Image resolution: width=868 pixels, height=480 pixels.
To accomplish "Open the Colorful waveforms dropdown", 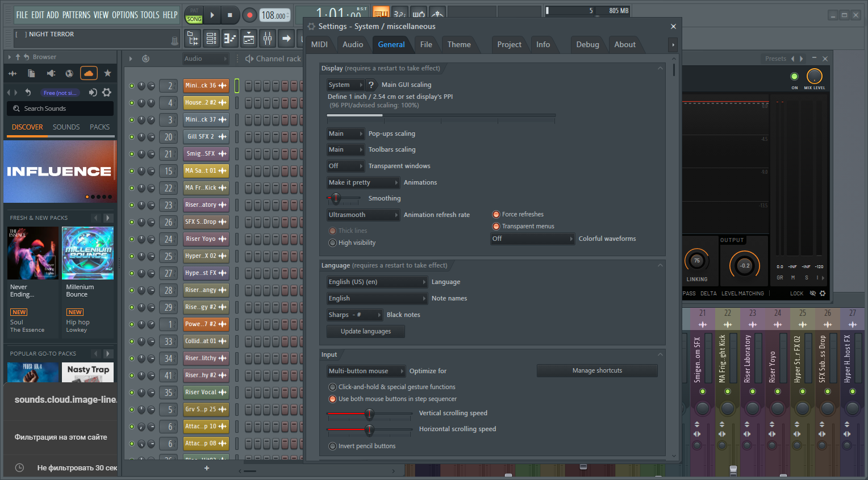I will click(x=532, y=239).
